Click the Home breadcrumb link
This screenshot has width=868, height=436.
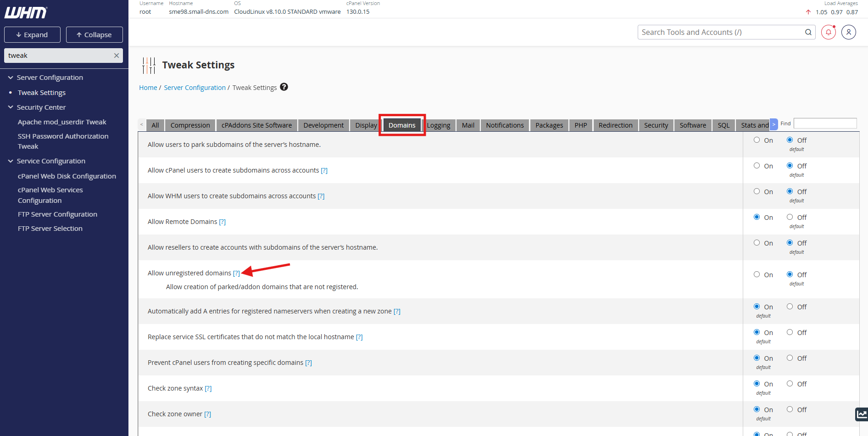pyautogui.click(x=148, y=88)
